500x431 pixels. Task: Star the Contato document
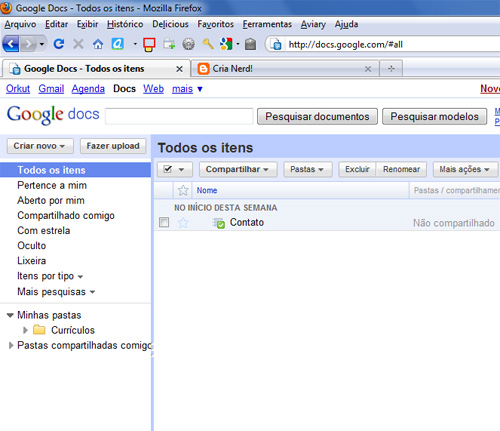coord(183,222)
